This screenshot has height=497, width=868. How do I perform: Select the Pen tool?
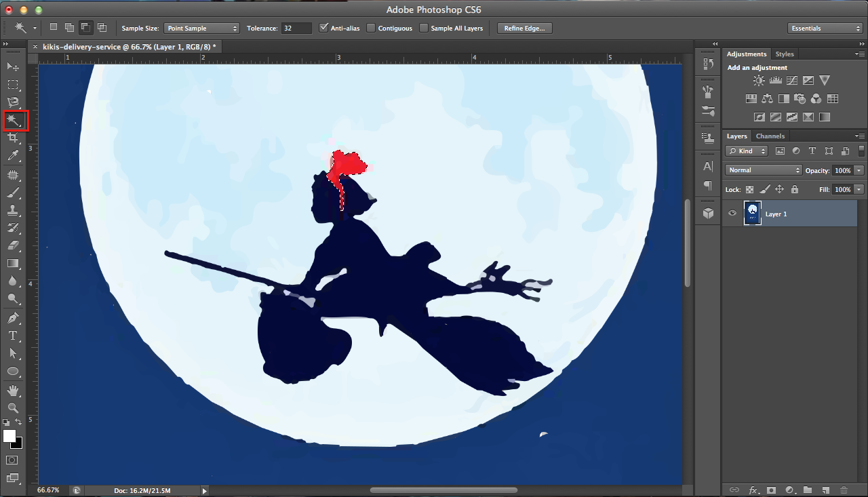coord(13,318)
